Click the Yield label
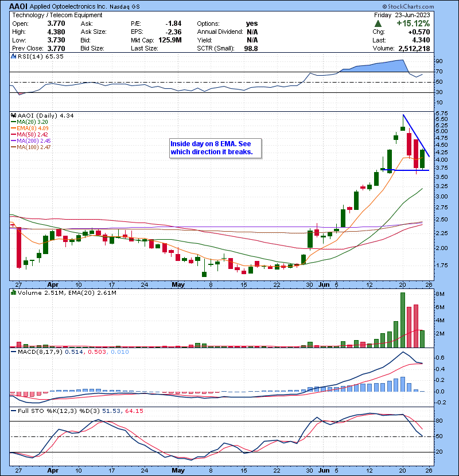 click(x=204, y=40)
